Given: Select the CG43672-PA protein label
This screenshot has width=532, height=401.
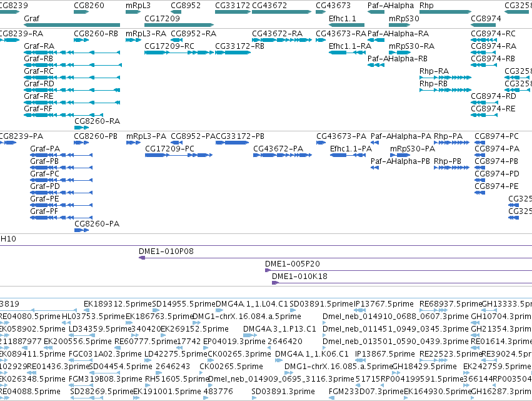Looking at the screenshot, I should tap(278, 149).
